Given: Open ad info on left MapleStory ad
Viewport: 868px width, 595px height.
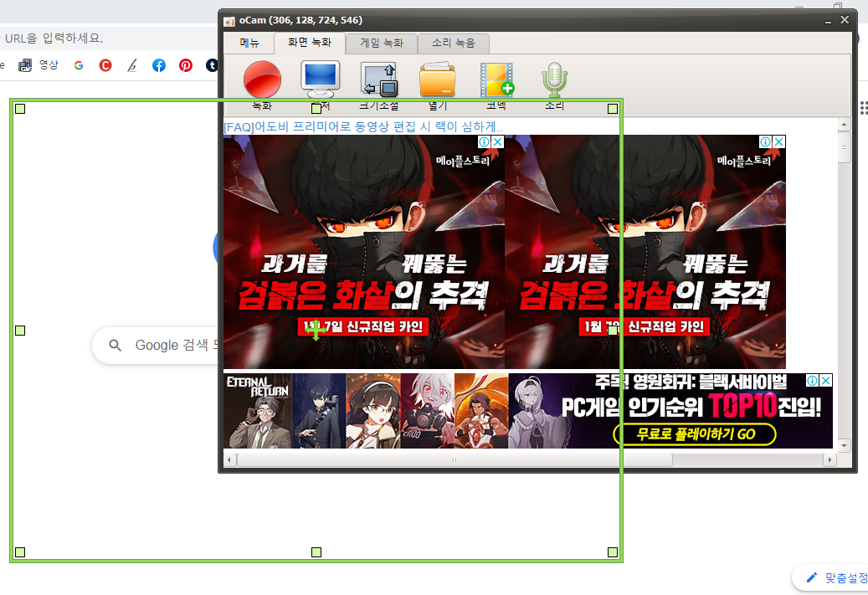Looking at the screenshot, I should click(485, 141).
